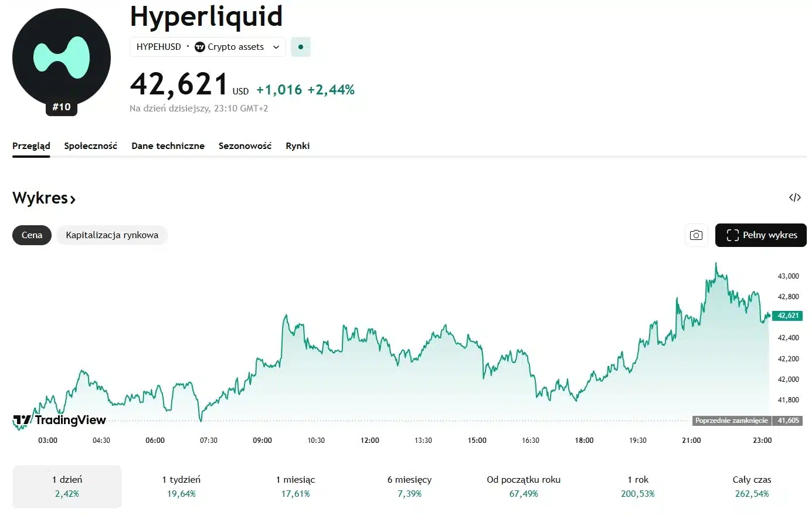Click the #10 rank badge
812x515 pixels.
(62, 107)
